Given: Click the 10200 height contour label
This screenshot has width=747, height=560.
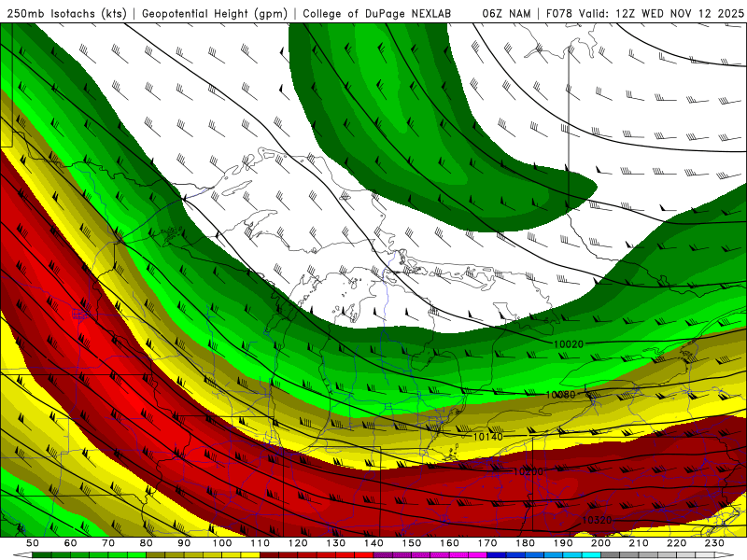Looking at the screenshot, I should [529, 471].
